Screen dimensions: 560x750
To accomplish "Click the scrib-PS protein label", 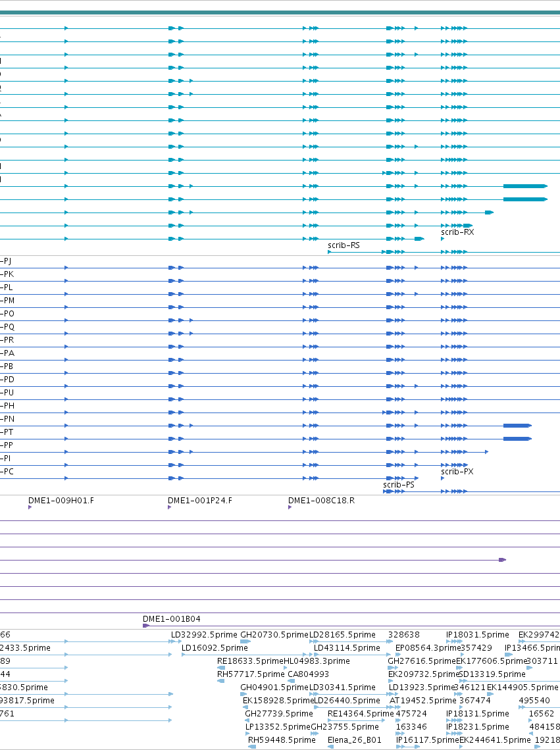I will [x=399, y=484].
